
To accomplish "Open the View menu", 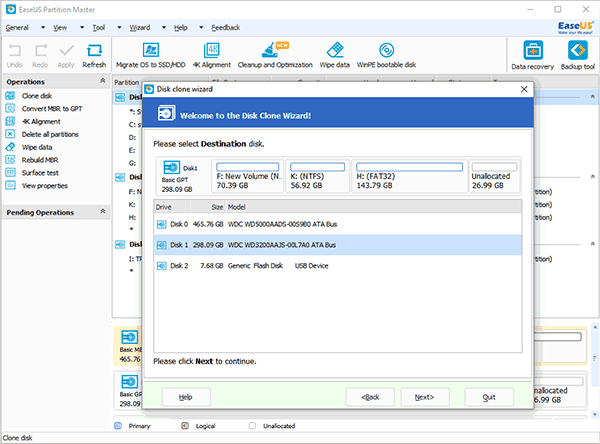I will point(60,28).
